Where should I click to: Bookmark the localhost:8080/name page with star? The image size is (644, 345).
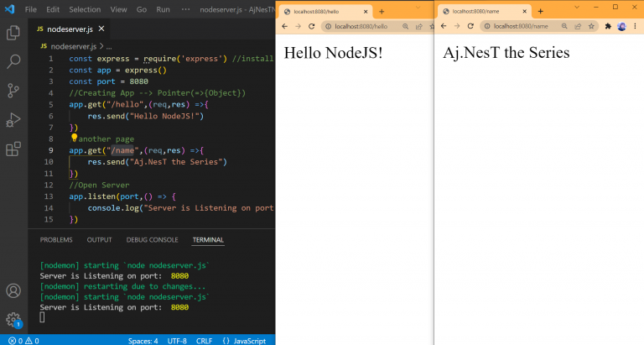tap(591, 26)
